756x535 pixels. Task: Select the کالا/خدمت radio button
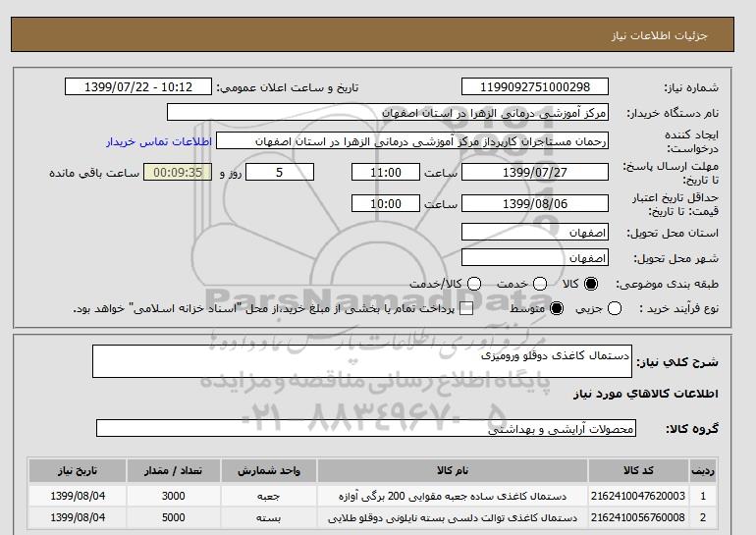click(x=474, y=284)
